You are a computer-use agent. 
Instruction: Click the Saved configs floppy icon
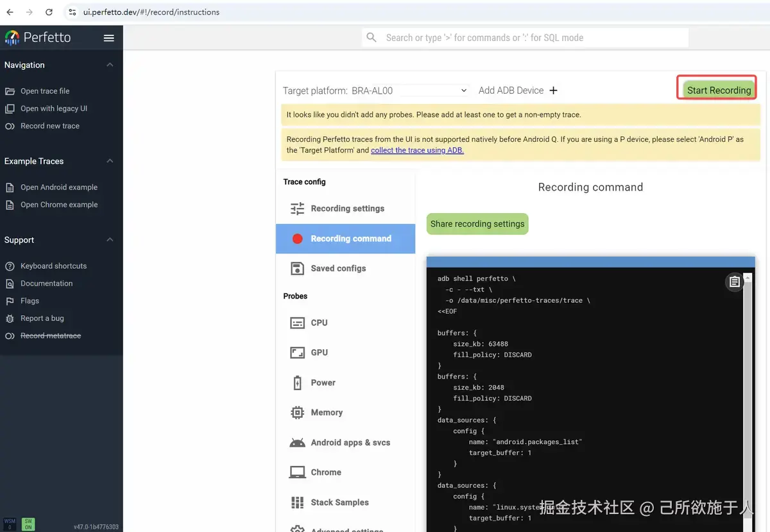click(297, 268)
